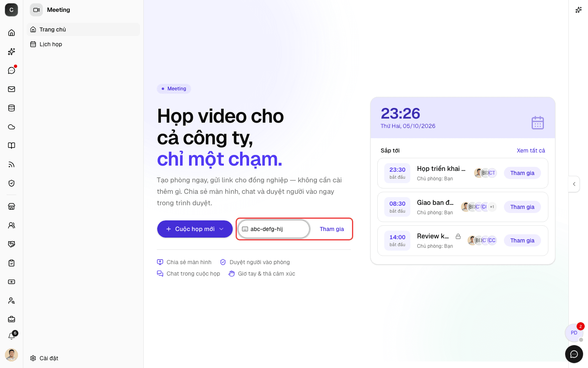
Task: Open the RSS feed icon
Action: tap(11, 164)
